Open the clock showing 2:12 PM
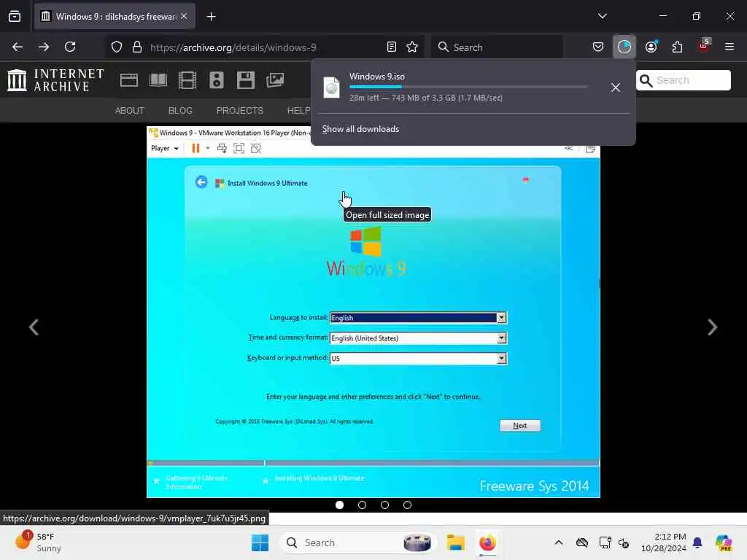The width and height of the screenshot is (747, 560). coord(664,542)
